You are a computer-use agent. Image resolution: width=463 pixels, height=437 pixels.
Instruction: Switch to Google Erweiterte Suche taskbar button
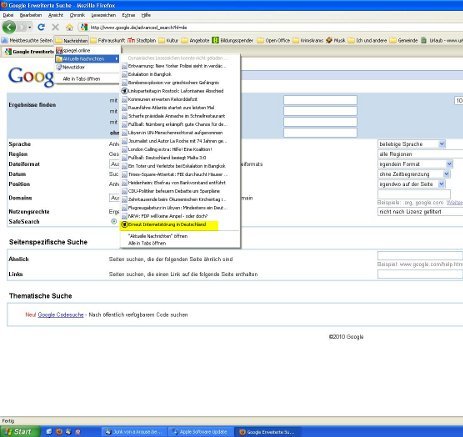[268, 432]
